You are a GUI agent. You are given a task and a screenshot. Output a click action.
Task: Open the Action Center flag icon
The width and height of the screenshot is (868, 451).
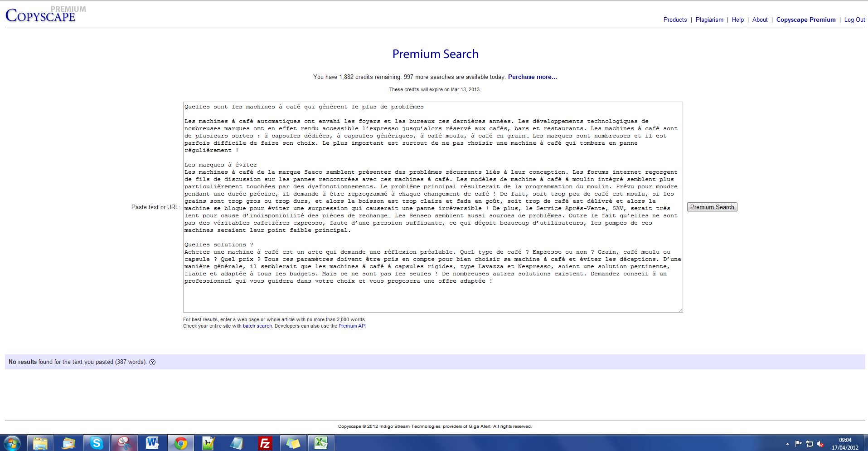tap(799, 444)
